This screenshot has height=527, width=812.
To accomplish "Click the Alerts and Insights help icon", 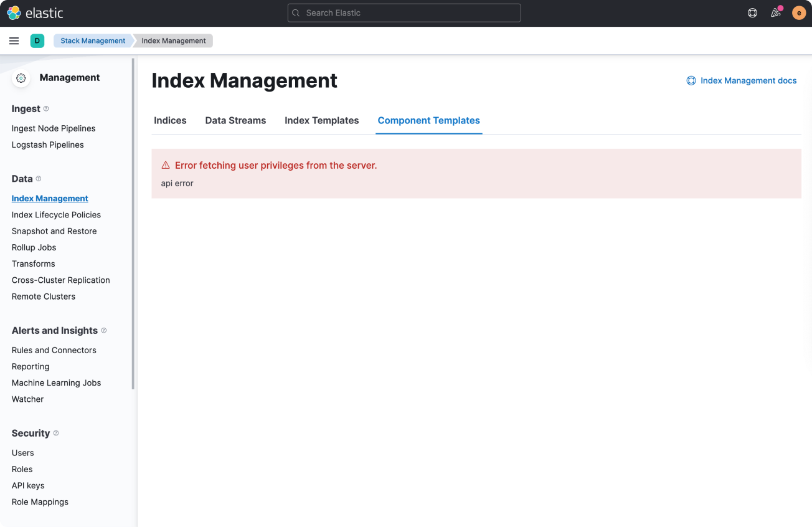I will (104, 330).
